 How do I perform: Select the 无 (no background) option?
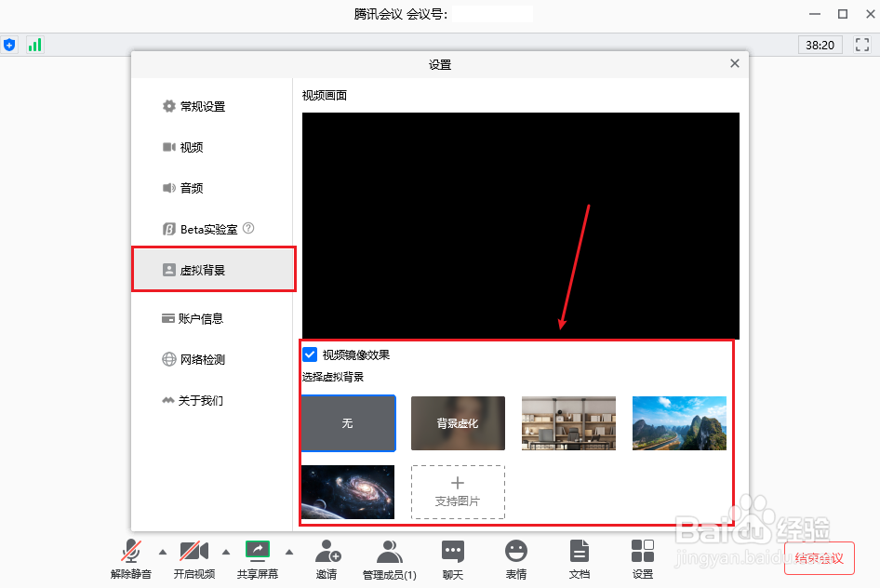tap(349, 423)
